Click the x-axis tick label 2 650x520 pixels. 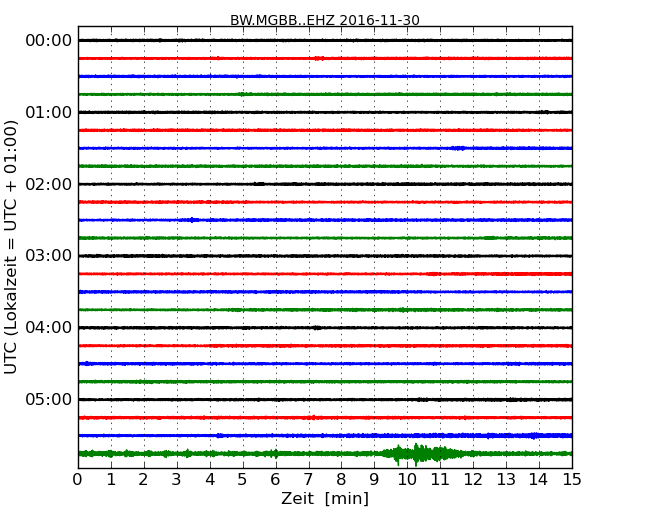click(143, 479)
